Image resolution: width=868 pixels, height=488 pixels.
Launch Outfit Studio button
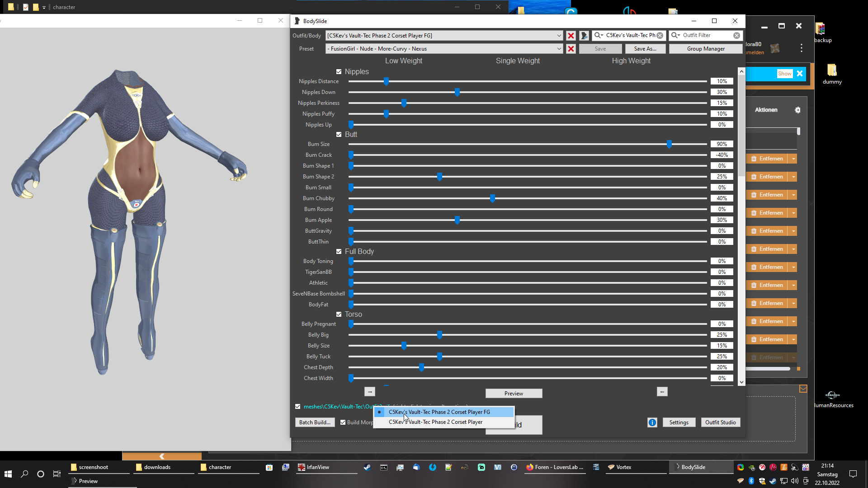tap(721, 422)
